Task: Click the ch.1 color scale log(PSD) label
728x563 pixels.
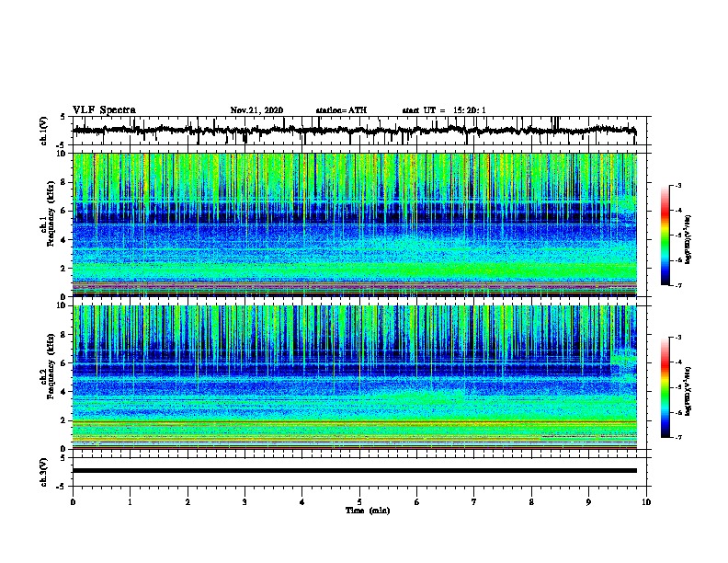Action: [x=688, y=240]
